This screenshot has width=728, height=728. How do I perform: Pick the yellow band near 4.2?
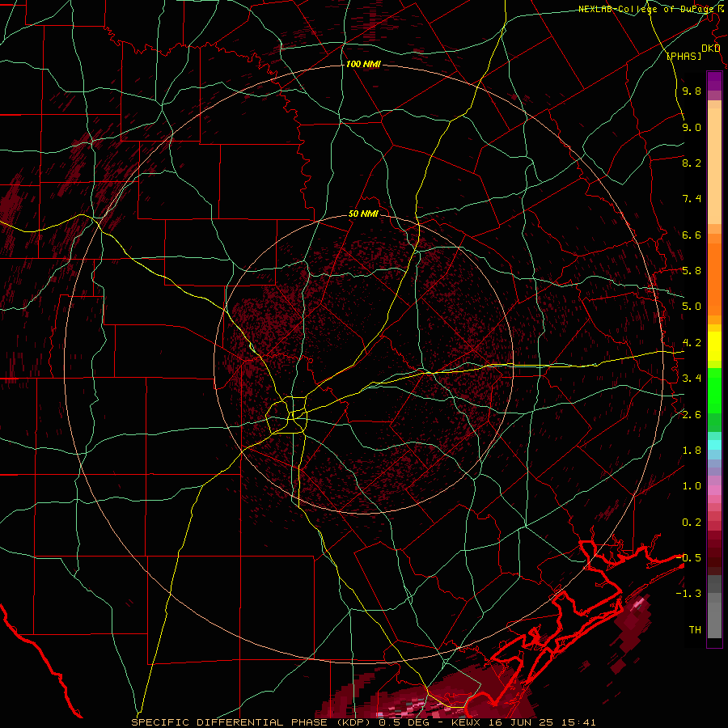click(714, 346)
